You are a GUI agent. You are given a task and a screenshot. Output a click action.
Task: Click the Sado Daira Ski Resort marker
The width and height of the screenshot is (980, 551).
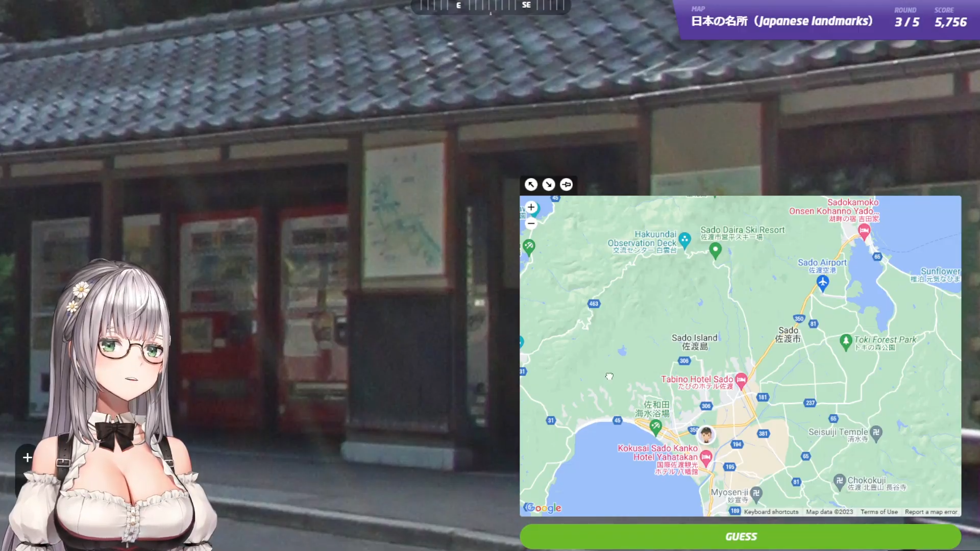click(x=715, y=250)
